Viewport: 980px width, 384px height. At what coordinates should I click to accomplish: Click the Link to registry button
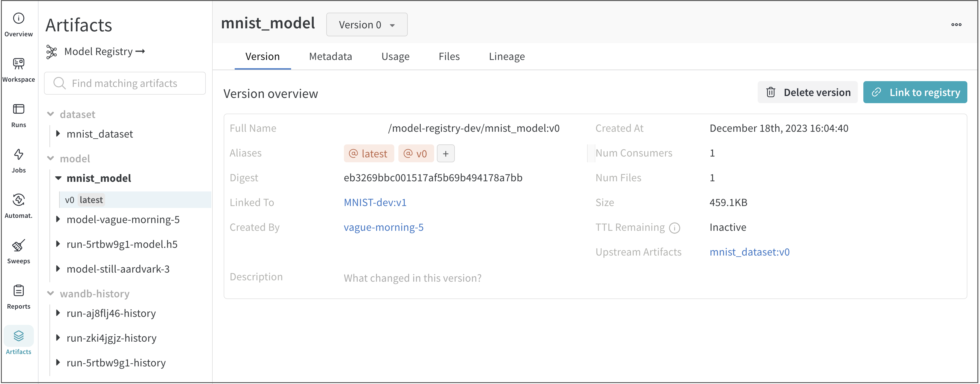pyautogui.click(x=915, y=92)
